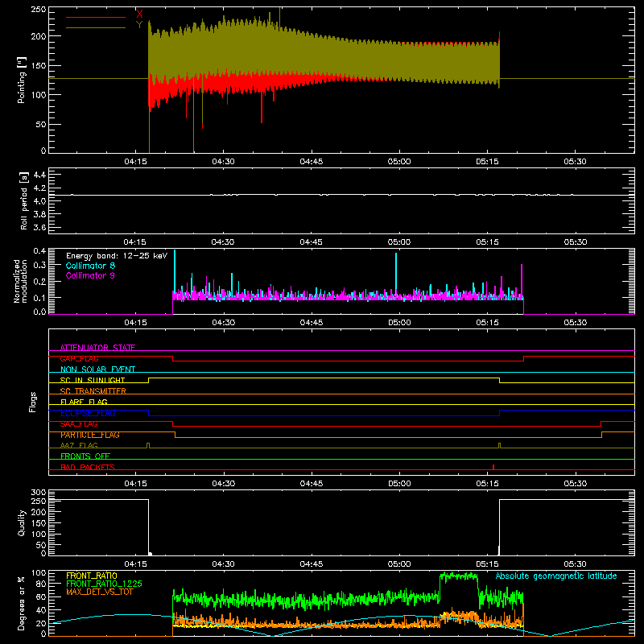The image size is (644, 644).
Task: Click the FLARE_FLAG label
Action: pyautogui.click(x=84, y=402)
